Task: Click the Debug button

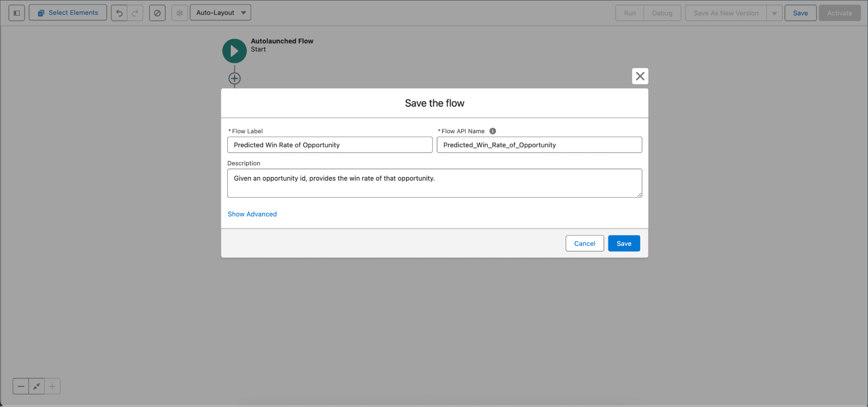Action: (662, 13)
